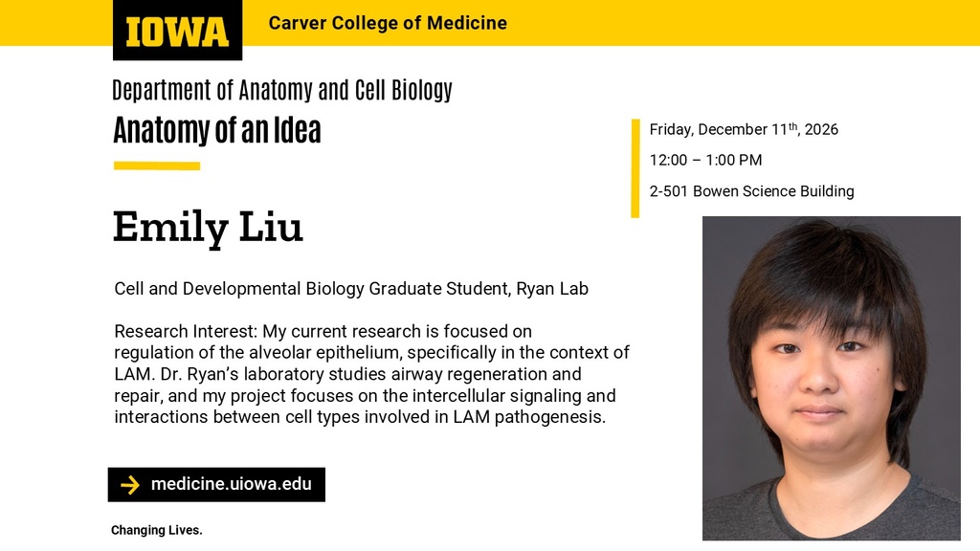Click the Carver College of Medicine header text
Screen dimensions: 980x551
(388, 23)
